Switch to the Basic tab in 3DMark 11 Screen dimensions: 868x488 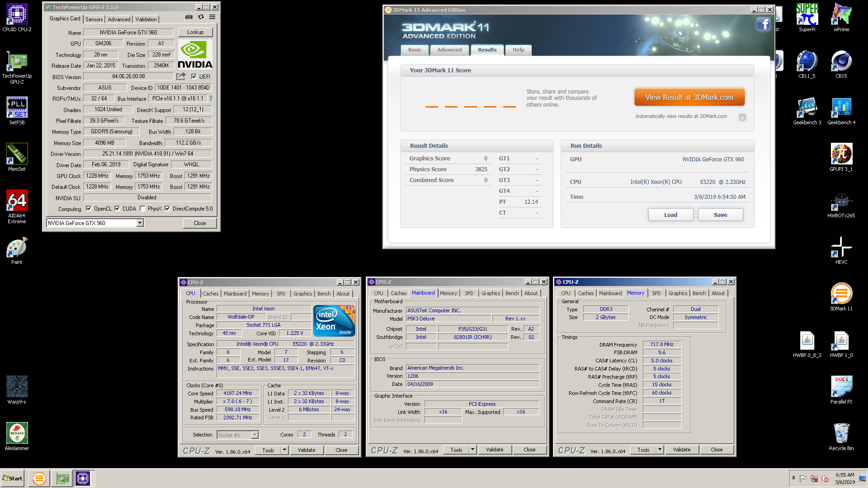point(415,50)
